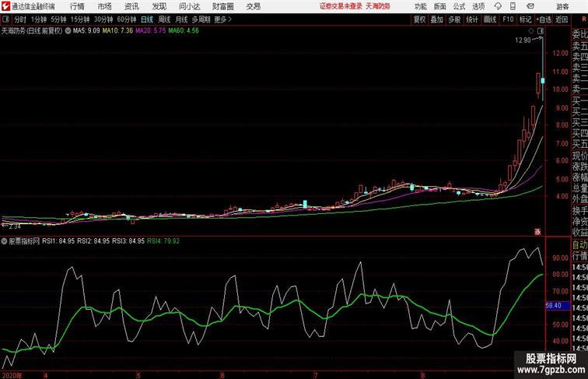Open the 选项 menu
Image resolution: width=588 pixels, height=379 pixels.
click(478, 6)
